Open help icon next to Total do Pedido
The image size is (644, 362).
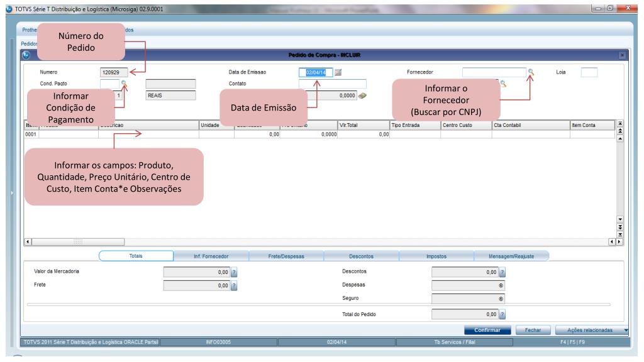tap(502, 314)
